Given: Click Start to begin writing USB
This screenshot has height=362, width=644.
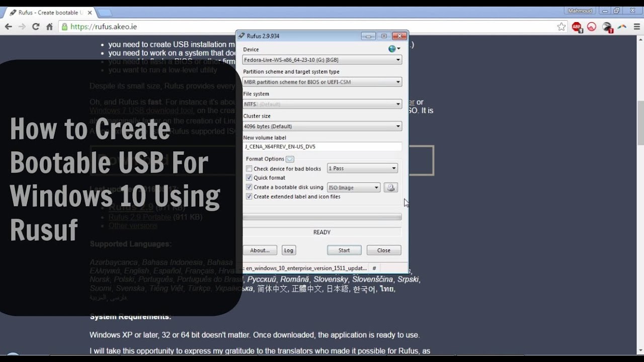Looking at the screenshot, I should coord(344,250).
